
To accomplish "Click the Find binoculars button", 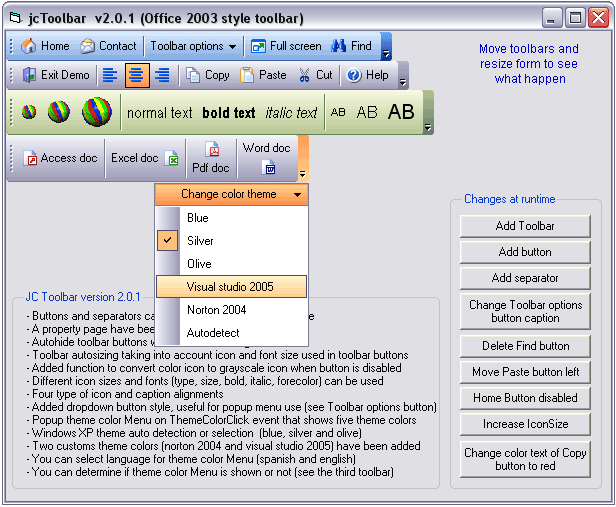I will 350,46.
